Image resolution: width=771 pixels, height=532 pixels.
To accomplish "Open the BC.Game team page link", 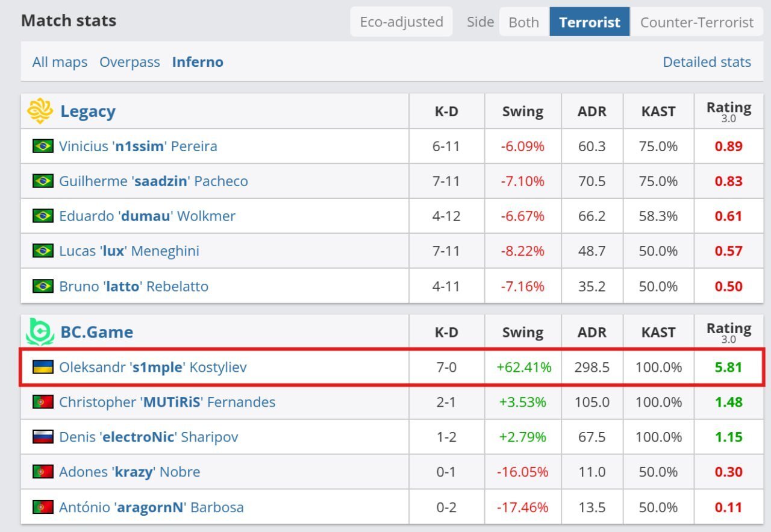I will (x=96, y=332).
